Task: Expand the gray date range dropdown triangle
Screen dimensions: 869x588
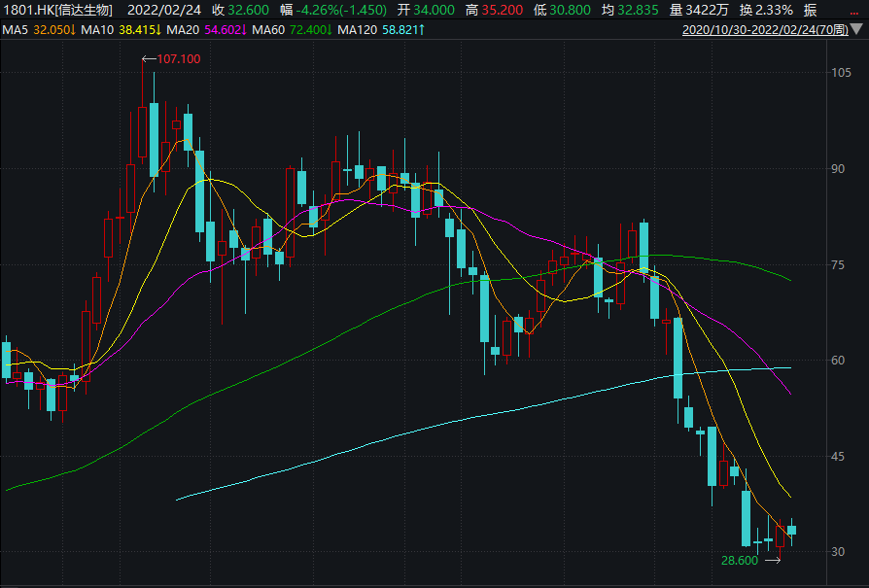Action: tap(856, 29)
